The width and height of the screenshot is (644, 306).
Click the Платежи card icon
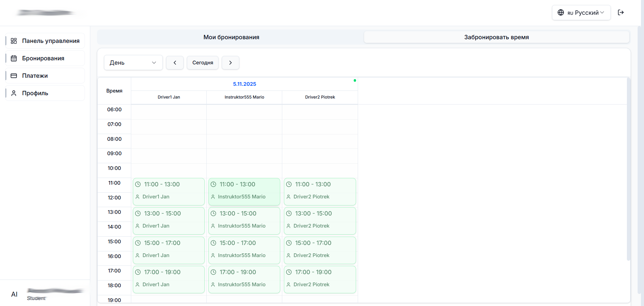pyautogui.click(x=14, y=76)
